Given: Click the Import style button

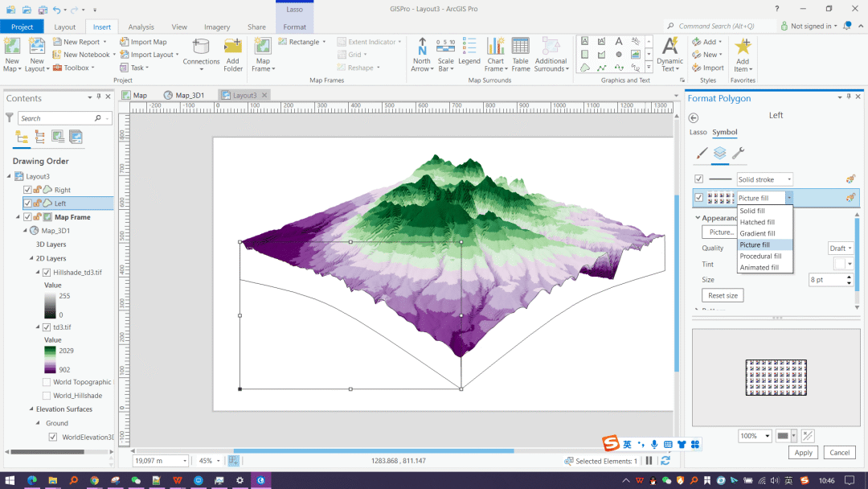Looking at the screenshot, I should [x=708, y=68].
